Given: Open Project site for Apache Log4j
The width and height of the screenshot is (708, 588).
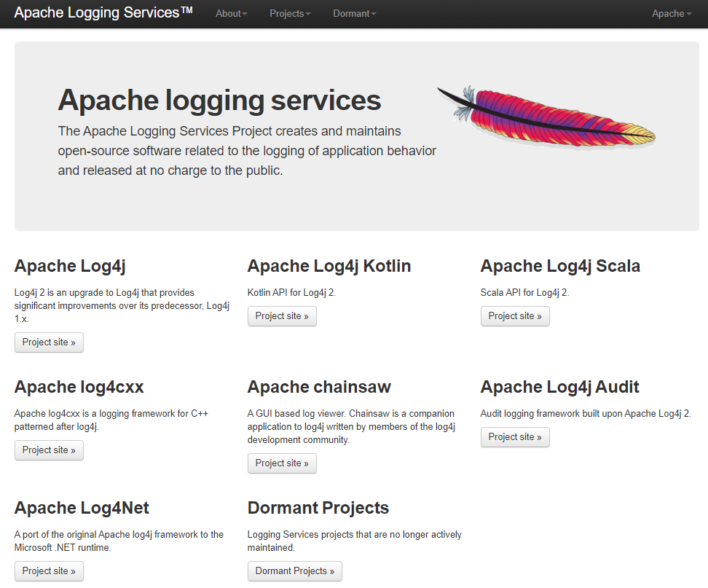Looking at the screenshot, I should pyautogui.click(x=49, y=342).
